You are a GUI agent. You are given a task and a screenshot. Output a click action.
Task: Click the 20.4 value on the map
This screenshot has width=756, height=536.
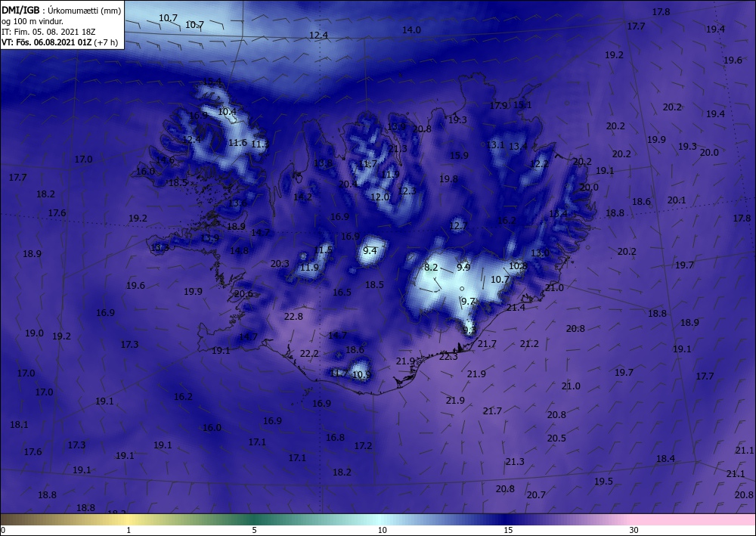click(348, 184)
